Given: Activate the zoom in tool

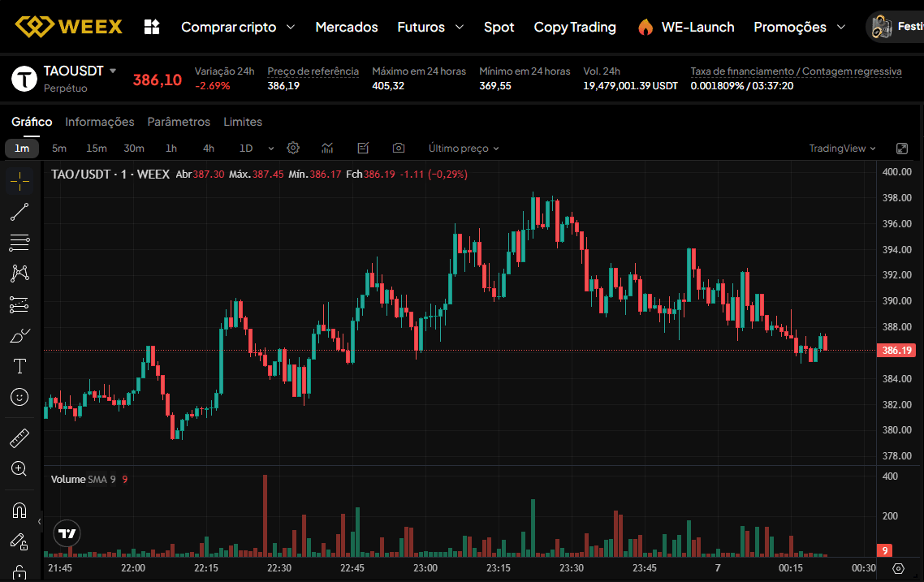Looking at the screenshot, I should coord(19,468).
